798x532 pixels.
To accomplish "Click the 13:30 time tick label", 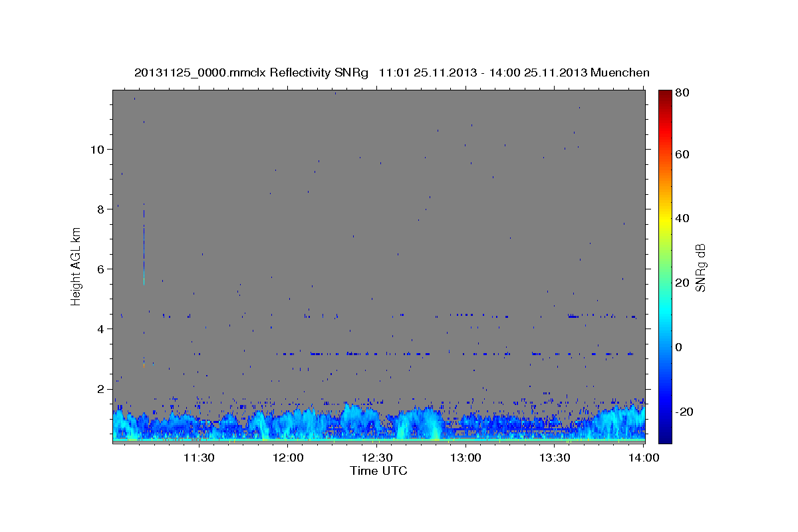I will click(x=555, y=458).
